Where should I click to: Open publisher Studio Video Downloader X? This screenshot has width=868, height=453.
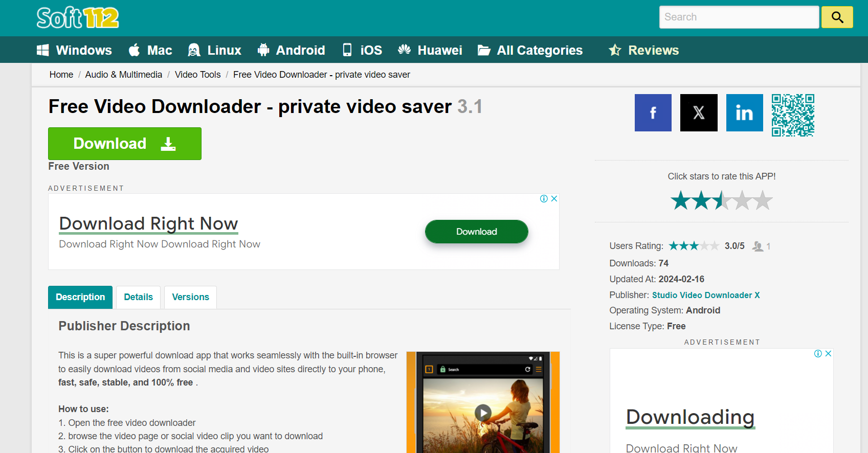pyautogui.click(x=706, y=295)
